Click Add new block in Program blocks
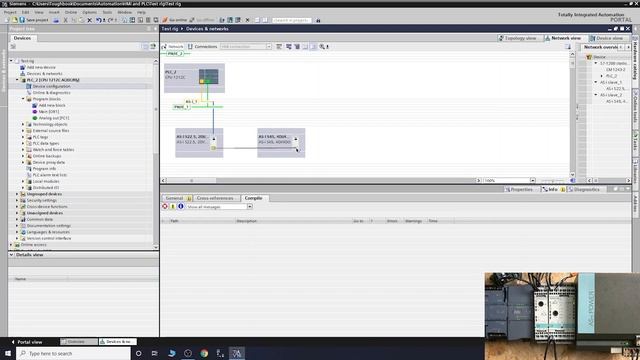The image size is (640, 360). pyautogui.click(x=52, y=105)
